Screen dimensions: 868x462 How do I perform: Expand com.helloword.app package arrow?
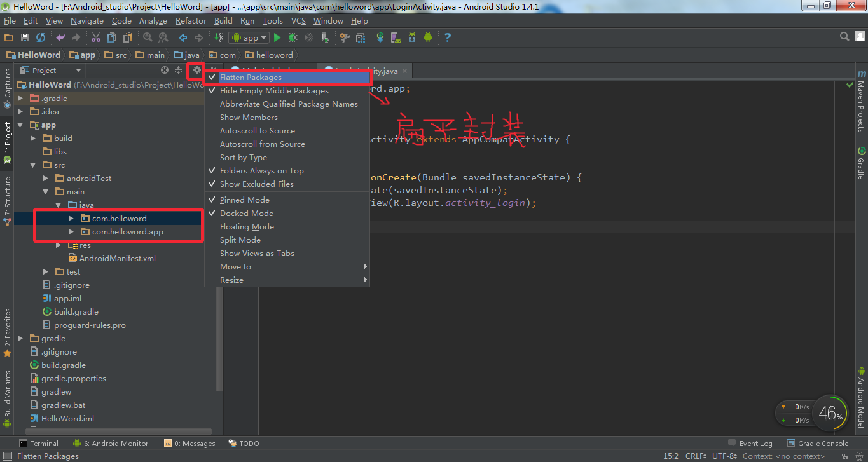(71, 232)
